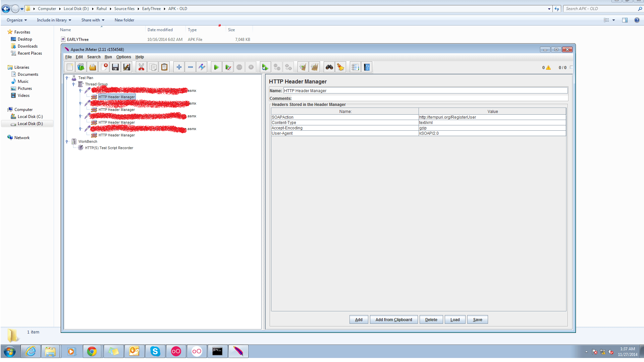Screen dimensions: 644x362
Task: Open the Options menu in JMeter
Action: [123, 57]
